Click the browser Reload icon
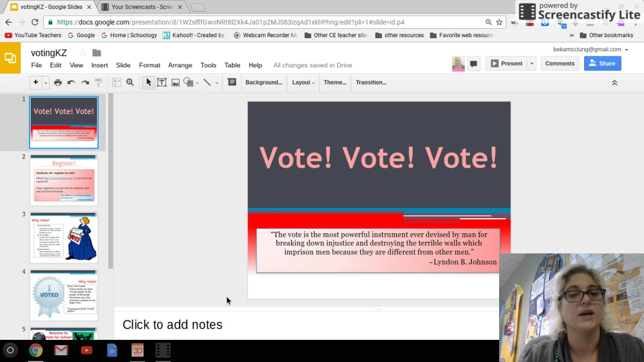 tap(35, 22)
